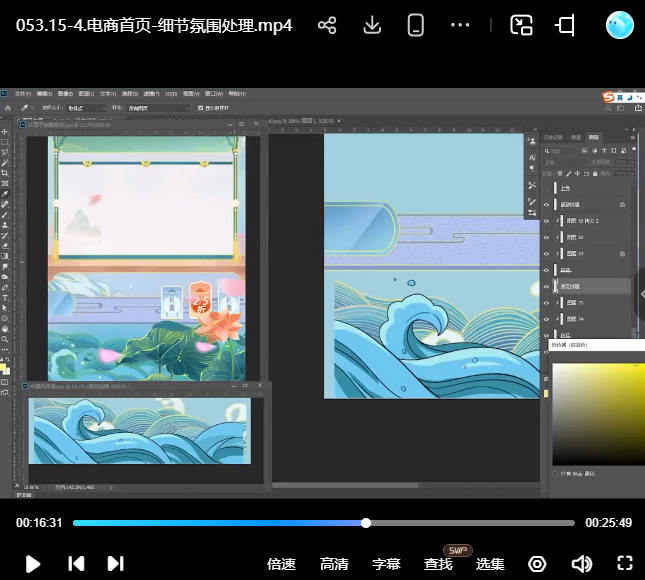This screenshot has height=580, width=645.
Task: Enter fullscreen mode
Action: pos(625,564)
